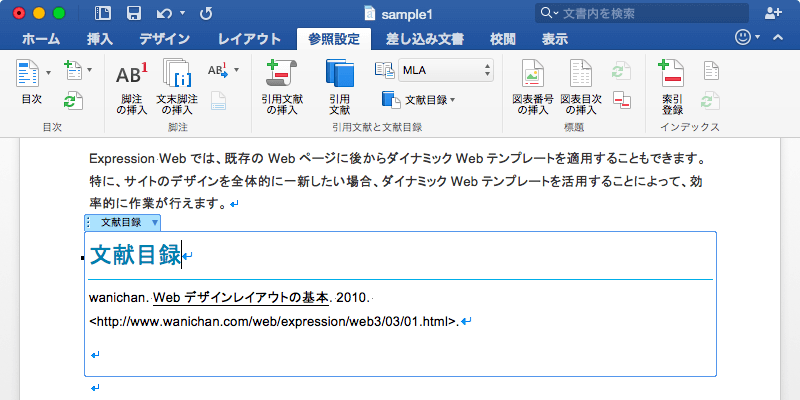Click the handle of the 文献目録 control

88,222
